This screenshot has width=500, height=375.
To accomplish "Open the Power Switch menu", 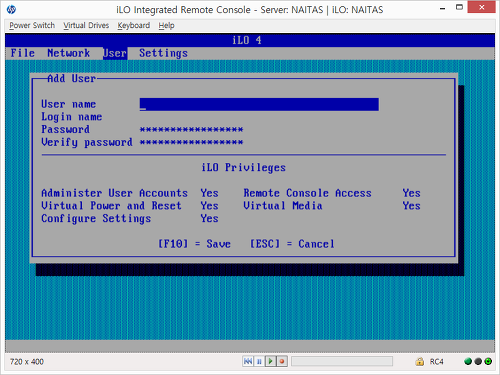I will [32, 25].
